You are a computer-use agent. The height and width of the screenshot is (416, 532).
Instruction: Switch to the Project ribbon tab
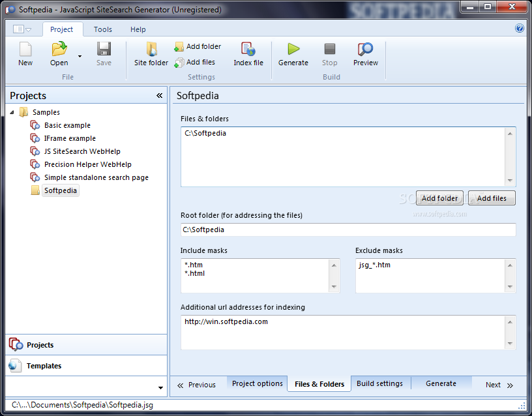(61, 29)
